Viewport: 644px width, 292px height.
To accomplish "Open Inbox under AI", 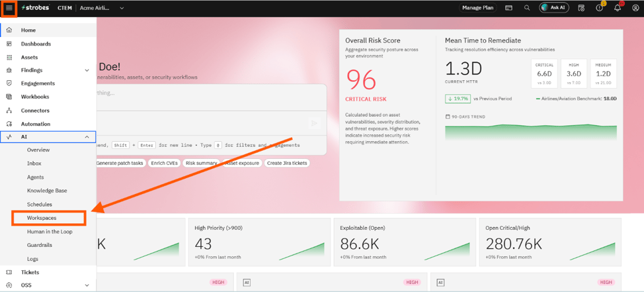I will 34,164.
